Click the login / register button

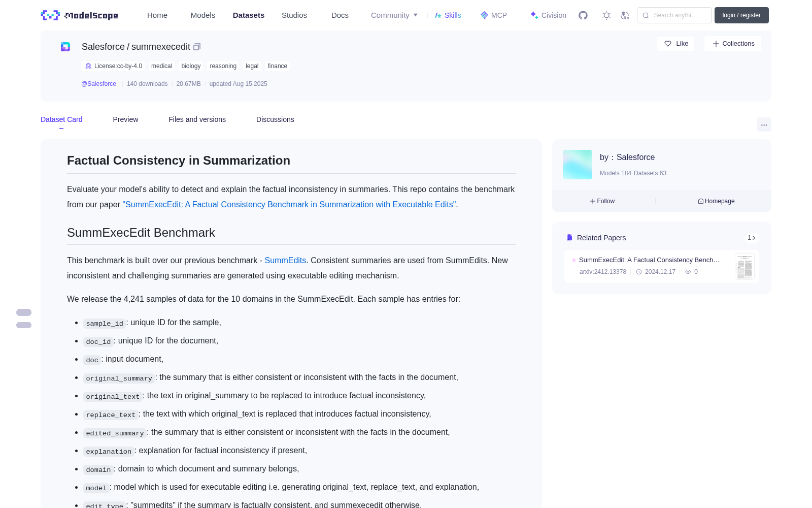click(x=741, y=15)
